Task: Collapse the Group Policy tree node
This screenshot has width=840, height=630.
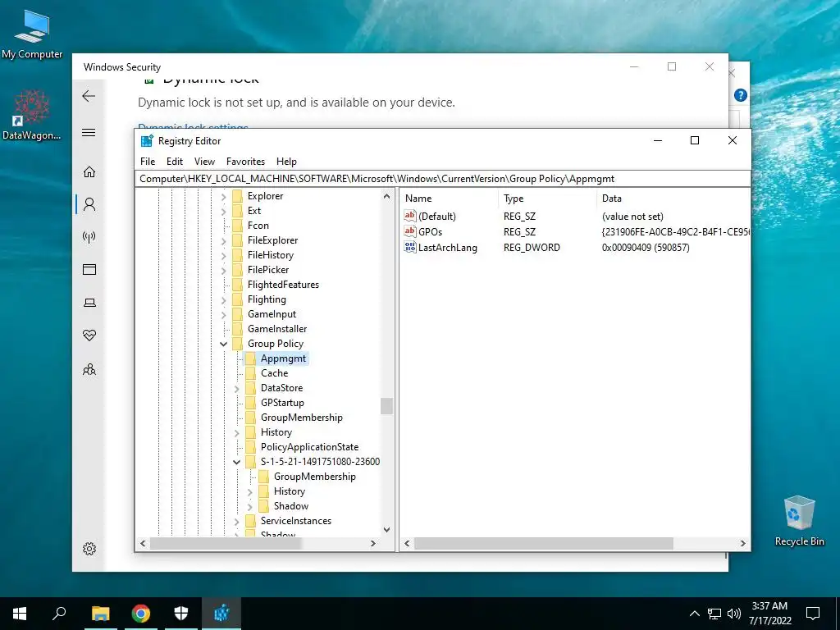Action: [224, 344]
